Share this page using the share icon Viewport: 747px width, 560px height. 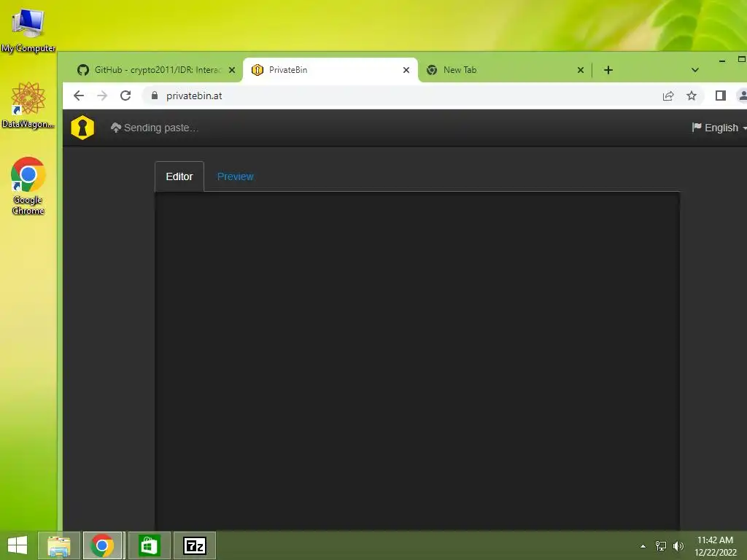tap(668, 96)
